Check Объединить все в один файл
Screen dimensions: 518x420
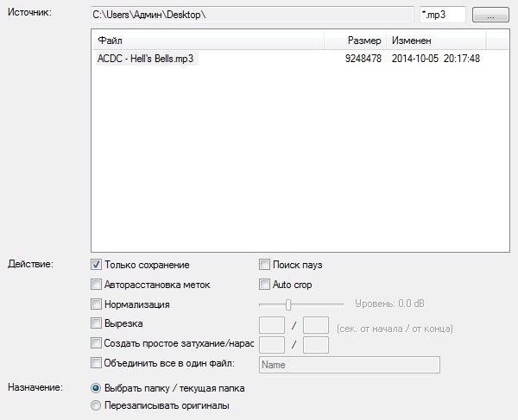click(97, 364)
